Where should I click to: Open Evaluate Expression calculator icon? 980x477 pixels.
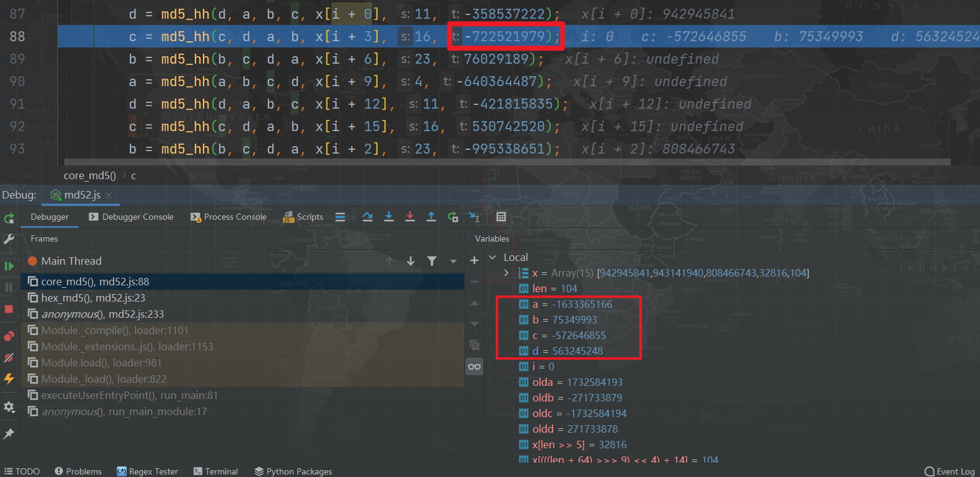(501, 217)
